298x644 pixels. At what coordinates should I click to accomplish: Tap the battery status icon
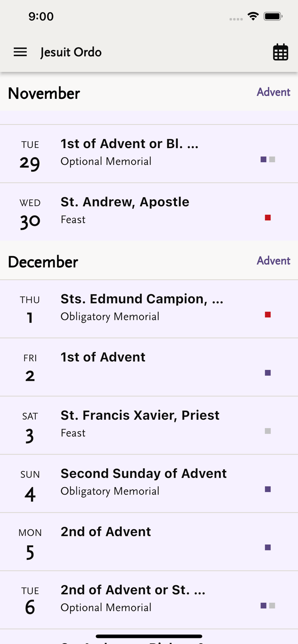pos(273,16)
